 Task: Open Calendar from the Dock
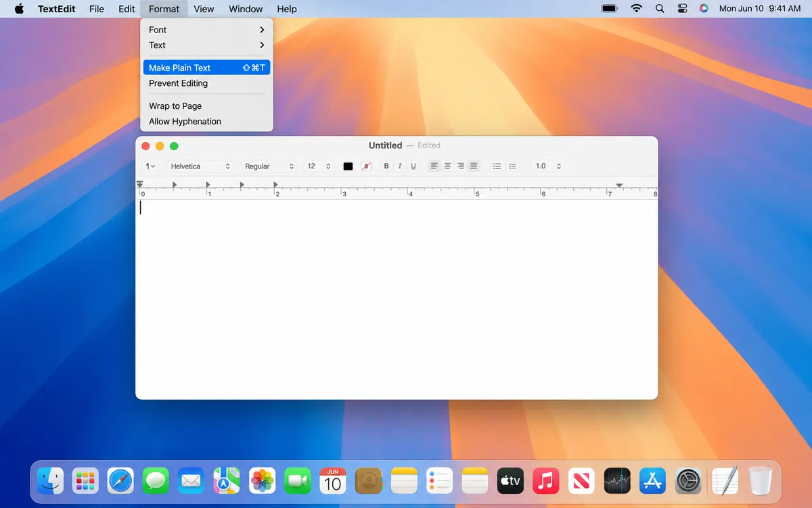click(x=333, y=481)
